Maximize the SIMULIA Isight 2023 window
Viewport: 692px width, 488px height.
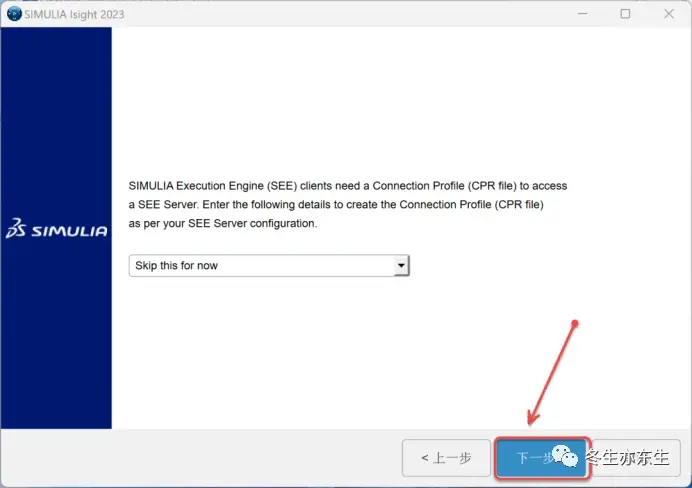pos(625,14)
